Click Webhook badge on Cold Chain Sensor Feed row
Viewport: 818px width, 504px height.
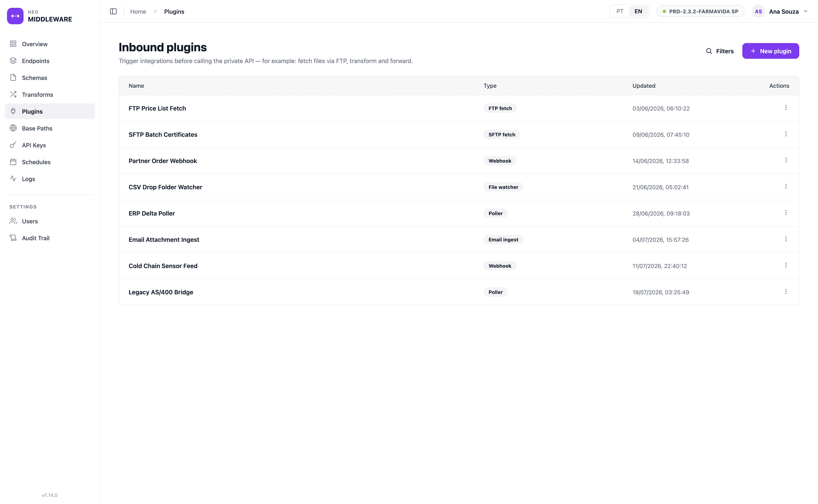click(x=500, y=266)
